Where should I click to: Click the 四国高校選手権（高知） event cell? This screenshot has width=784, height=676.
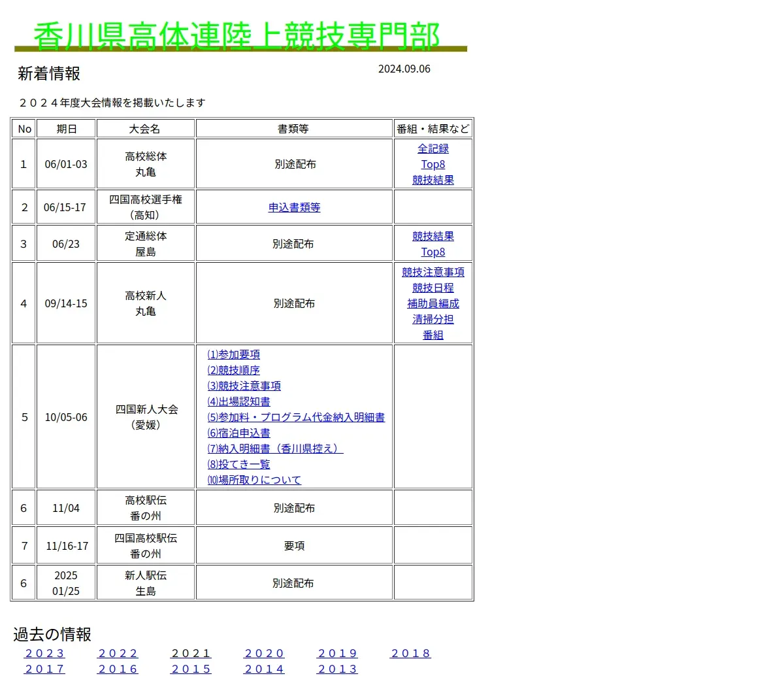(146, 207)
